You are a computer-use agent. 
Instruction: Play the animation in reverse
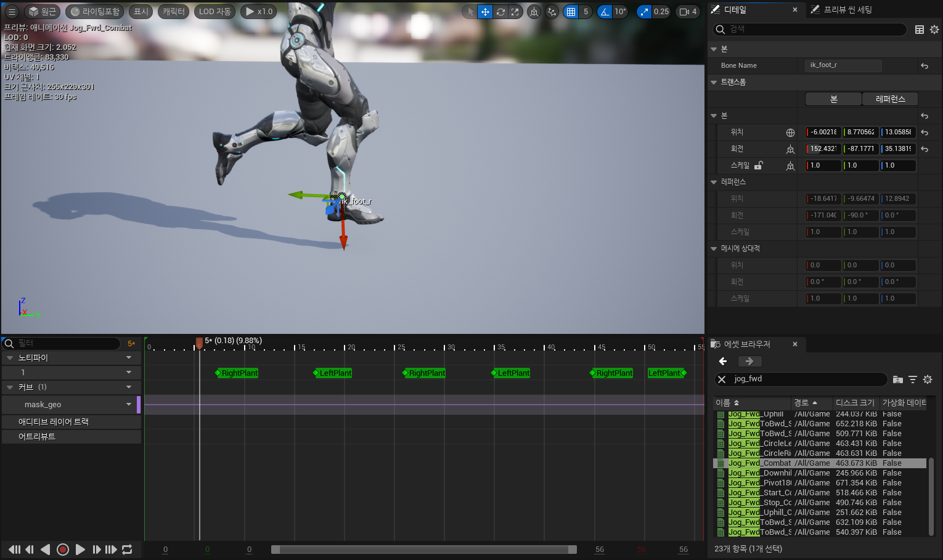click(46, 550)
